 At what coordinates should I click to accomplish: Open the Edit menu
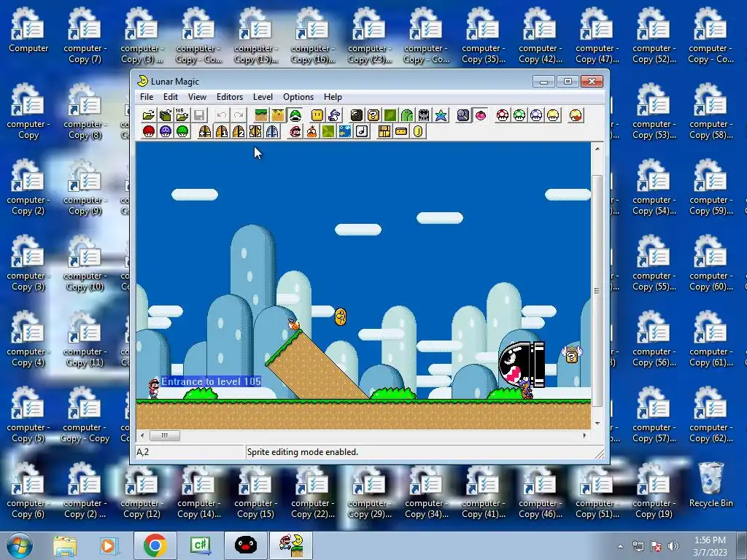171,97
